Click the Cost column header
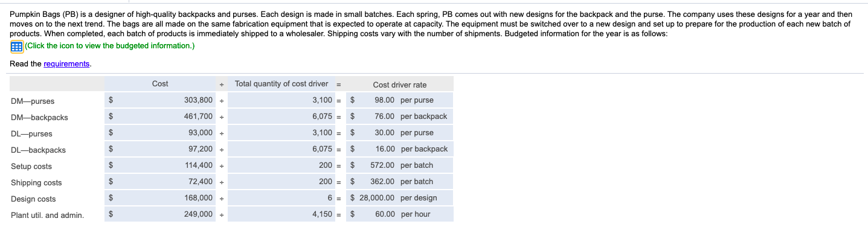This screenshot has height=227, width=868. tap(160, 84)
